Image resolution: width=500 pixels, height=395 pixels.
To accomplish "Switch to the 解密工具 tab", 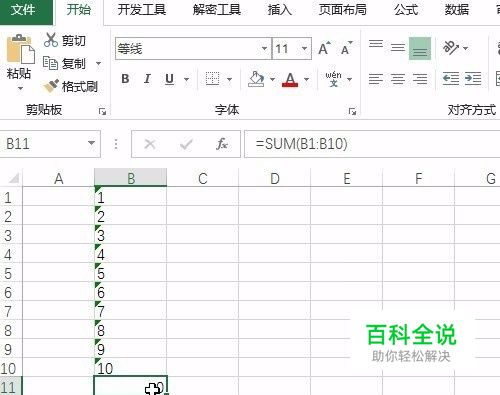I will pos(217,10).
